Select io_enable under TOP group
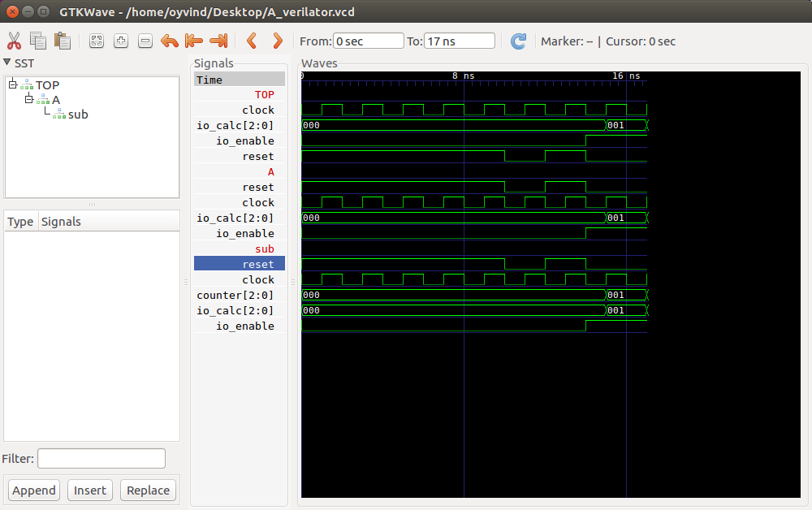Image resolution: width=812 pixels, height=510 pixels. coord(245,141)
